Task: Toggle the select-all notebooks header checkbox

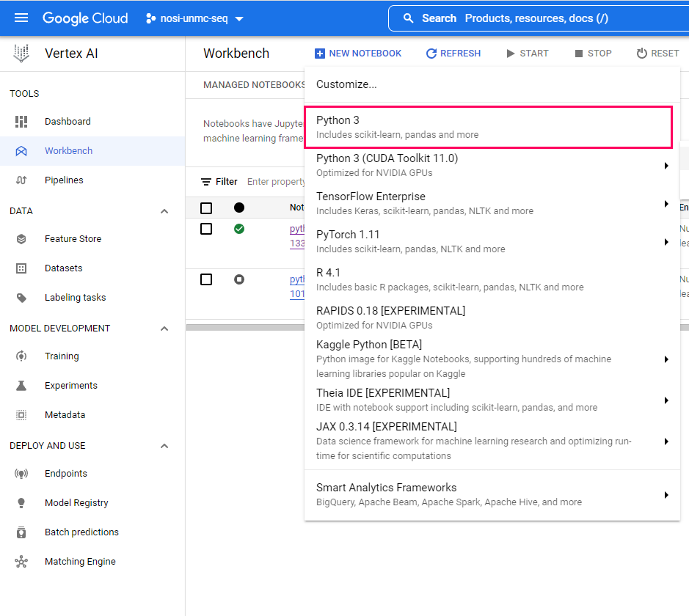Action: (x=206, y=208)
